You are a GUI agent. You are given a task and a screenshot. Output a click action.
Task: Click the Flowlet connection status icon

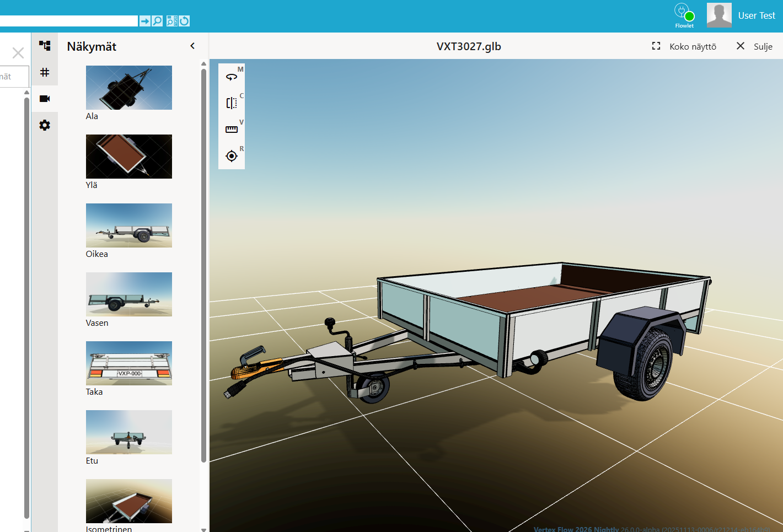point(684,15)
